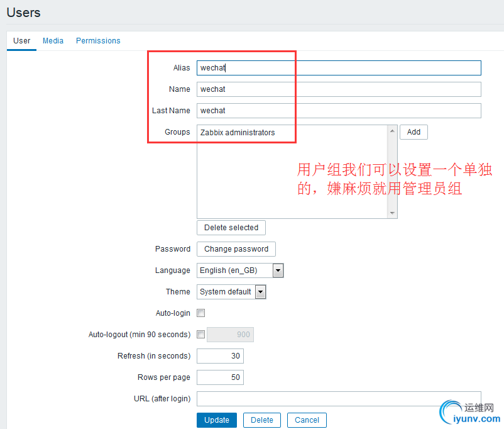Click Change password button

click(236, 249)
